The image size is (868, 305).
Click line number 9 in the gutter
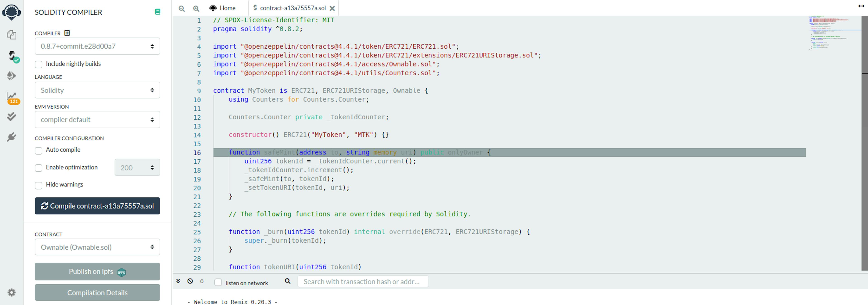[199, 91]
